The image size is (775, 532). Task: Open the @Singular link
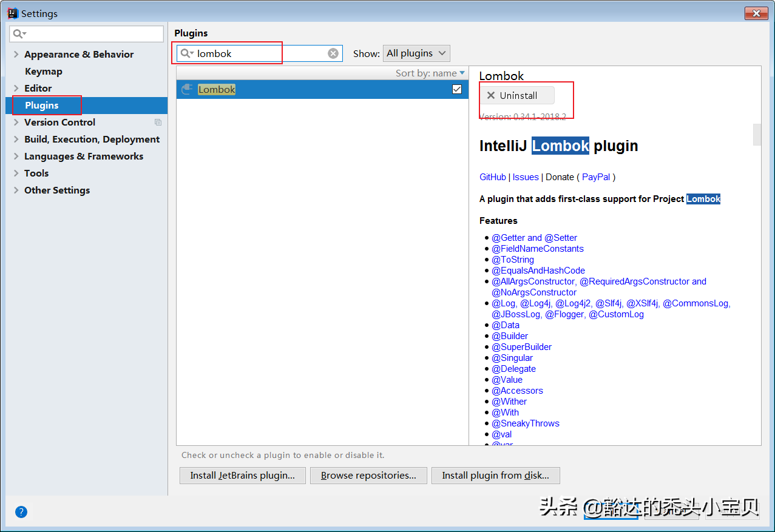coord(512,358)
